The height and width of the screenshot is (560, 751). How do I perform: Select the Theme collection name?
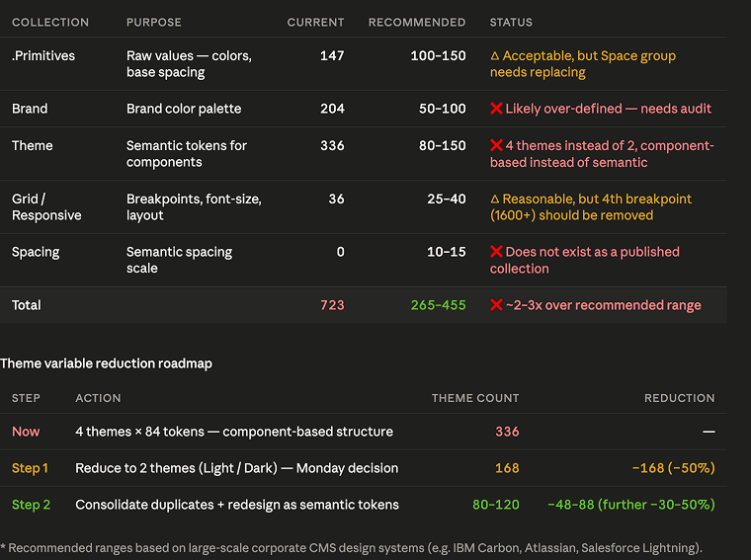click(32, 145)
